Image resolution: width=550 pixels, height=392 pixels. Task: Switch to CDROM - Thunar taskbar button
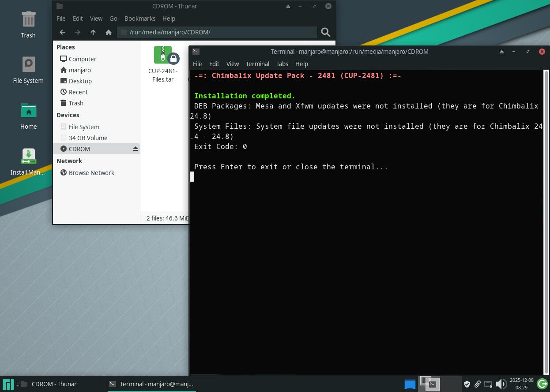53,384
